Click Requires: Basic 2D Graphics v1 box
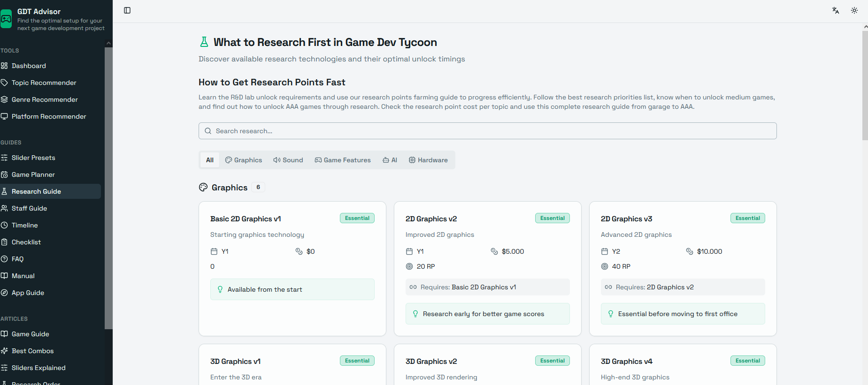This screenshot has height=385, width=868. point(488,287)
